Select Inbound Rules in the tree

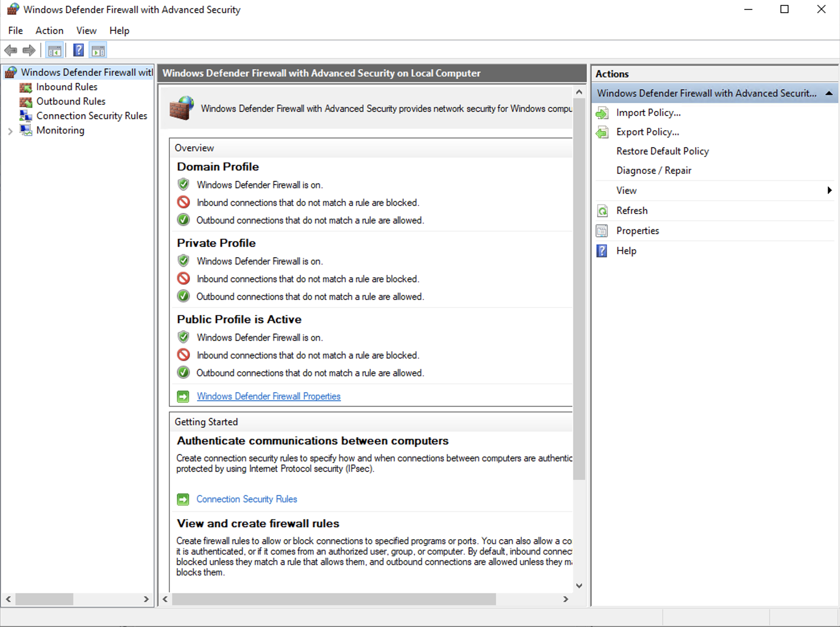coord(67,87)
